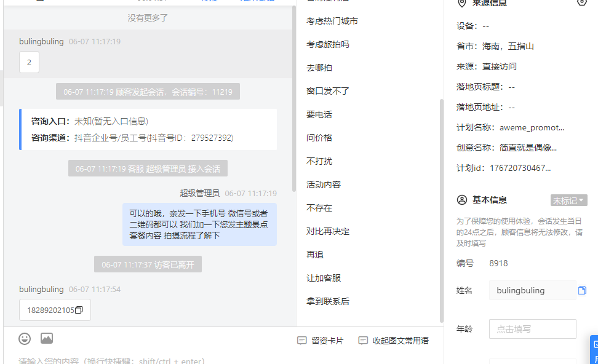Open the 未标记 tag dropdown
Image resolution: width=598 pixels, height=364 pixels.
[568, 200]
